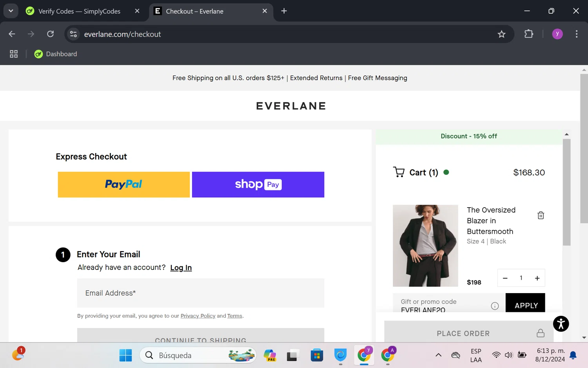
Task: Click the Discount - 15% off banner
Action: tap(469, 137)
